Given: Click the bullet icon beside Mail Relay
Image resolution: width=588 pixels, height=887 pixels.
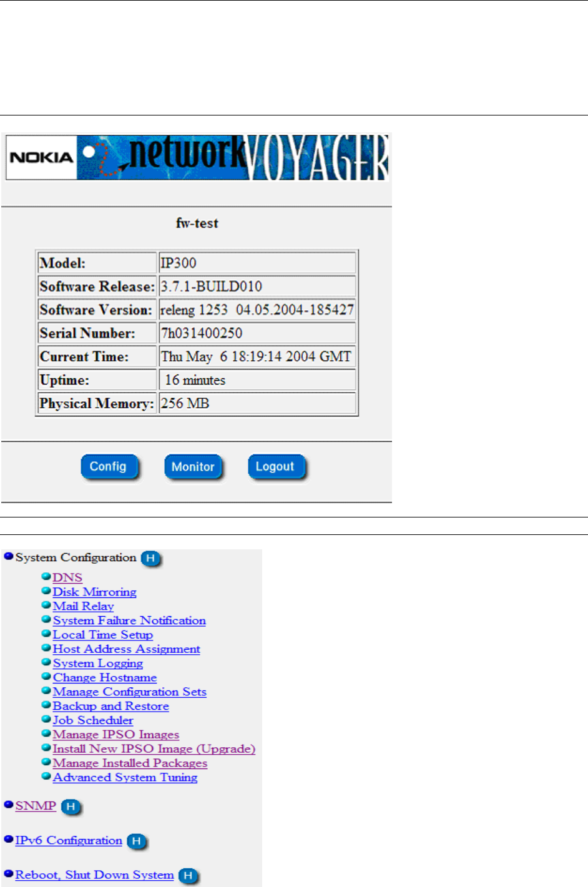Looking at the screenshot, I should pos(46,605).
